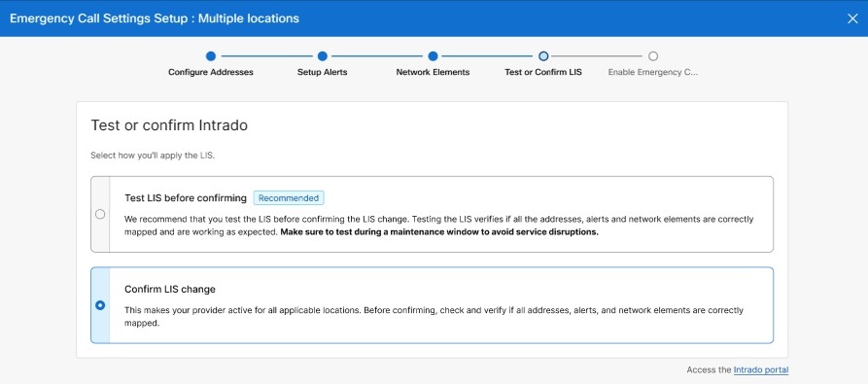
Task: Click the Setup Alerts step label
Action: (x=322, y=72)
